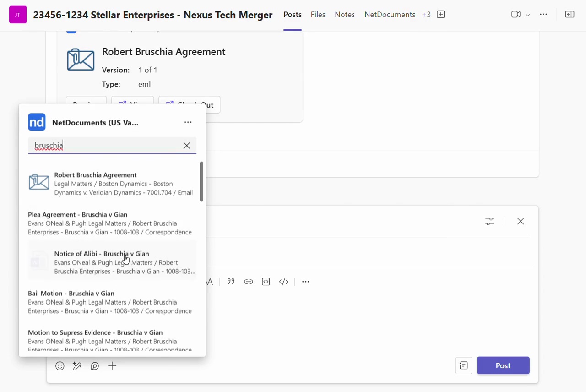Open NetDocuments panel more options menu
The width and height of the screenshot is (586, 392).
(188, 122)
